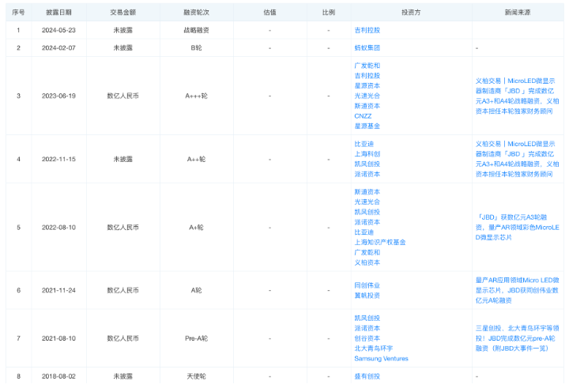Click the 序号 column header
Image resolution: width=569 pixels, height=392 pixels.
(18, 13)
